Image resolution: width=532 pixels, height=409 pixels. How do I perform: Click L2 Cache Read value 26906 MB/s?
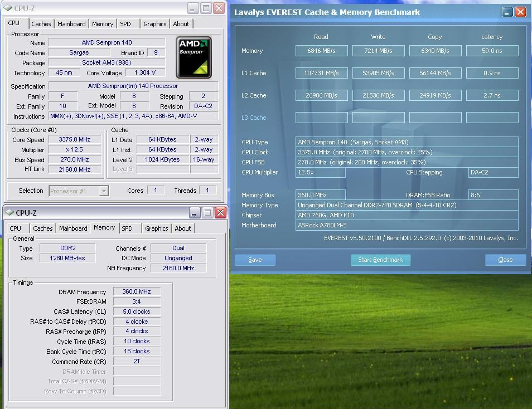coord(321,95)
